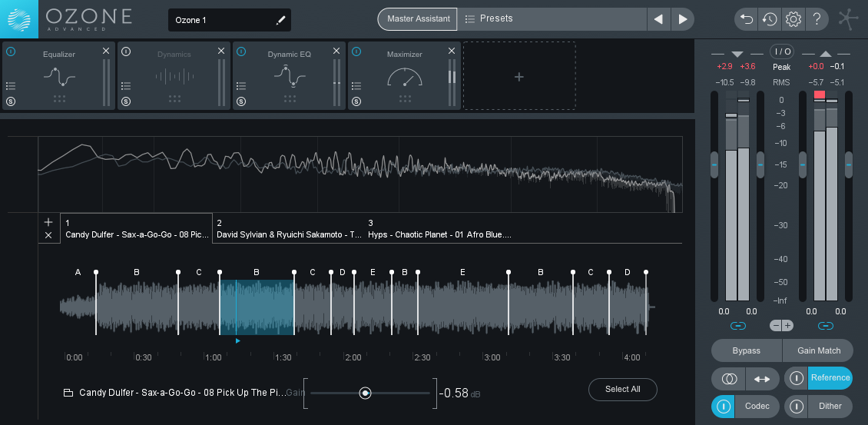Click the minus plus meter scale button
Viewport: 868px width, 425px height.
(782, 325)
